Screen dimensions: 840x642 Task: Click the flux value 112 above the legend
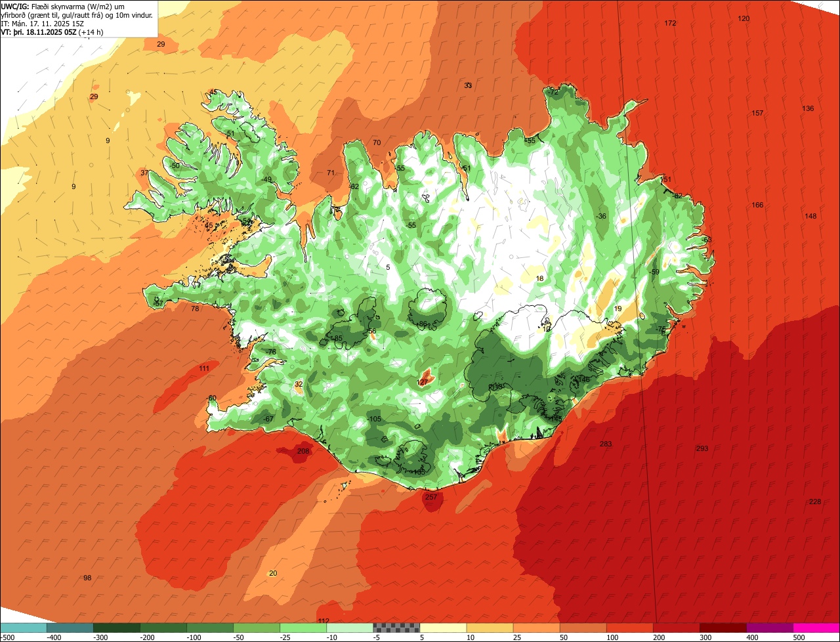coord(324,621)
